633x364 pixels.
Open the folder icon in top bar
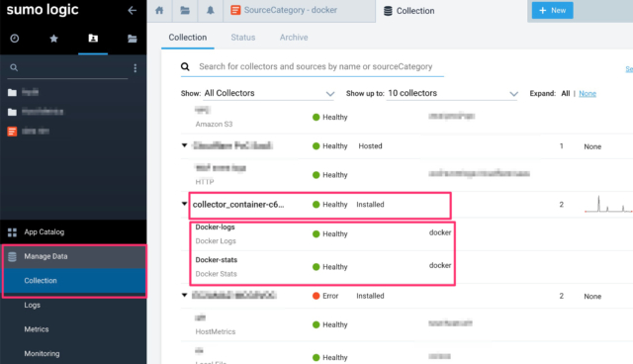click(x=185, y=11)
